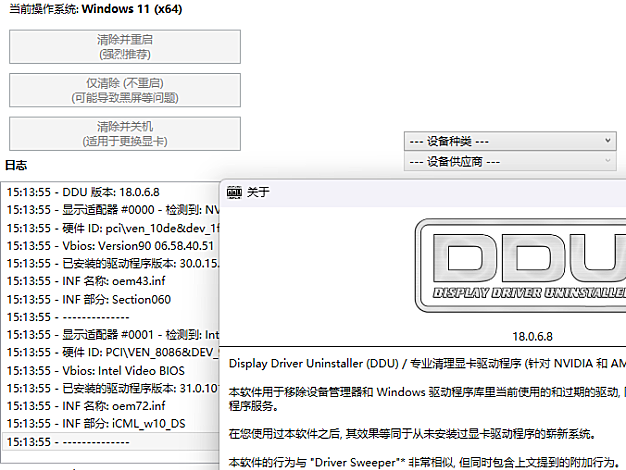Open the 设备供应商 dropdown
This screenshot has height=470, width=626.
coord(510,162)
